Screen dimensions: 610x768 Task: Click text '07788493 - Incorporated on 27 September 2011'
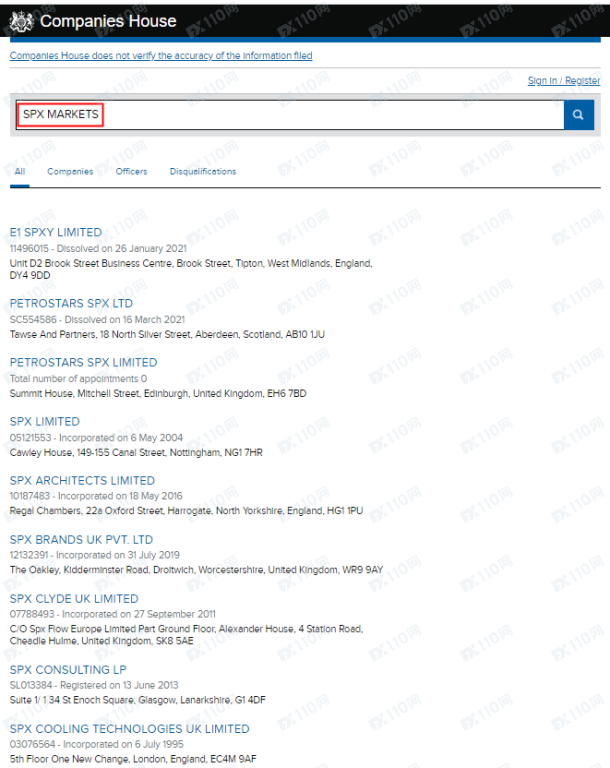113,614
